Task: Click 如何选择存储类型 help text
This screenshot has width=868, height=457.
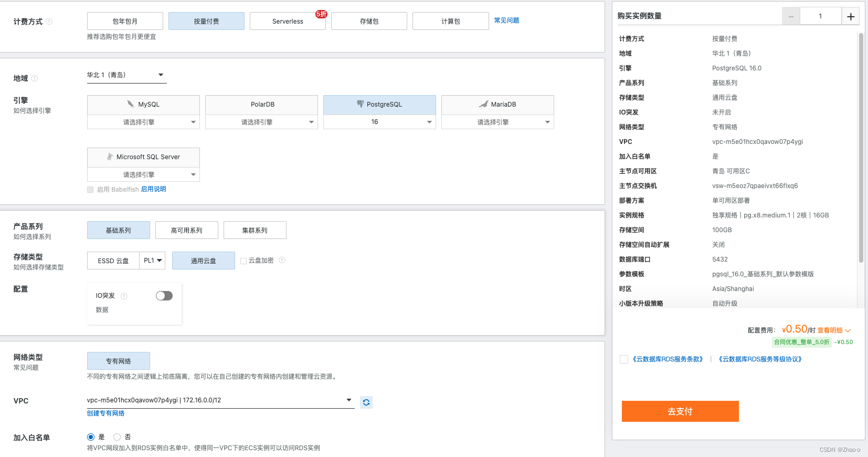Action: pos(39,267)
